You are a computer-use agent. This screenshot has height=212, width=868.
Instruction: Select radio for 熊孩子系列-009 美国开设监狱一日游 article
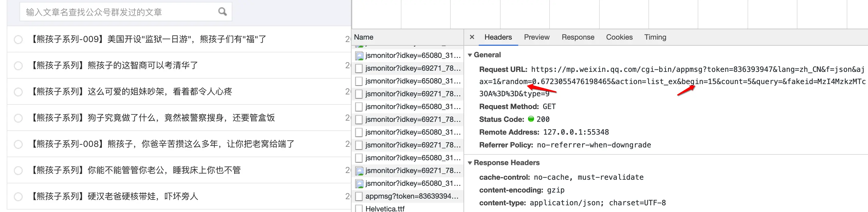(18, 40)
